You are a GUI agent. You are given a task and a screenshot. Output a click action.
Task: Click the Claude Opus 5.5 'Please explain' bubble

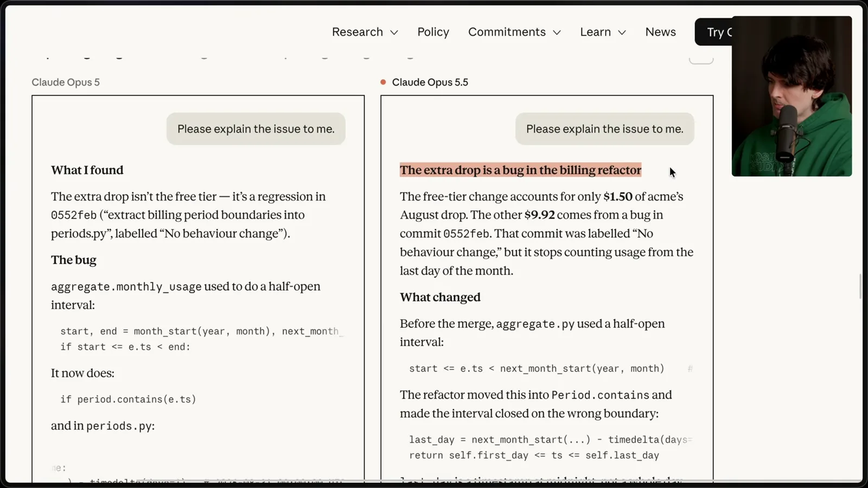point(604,129)
